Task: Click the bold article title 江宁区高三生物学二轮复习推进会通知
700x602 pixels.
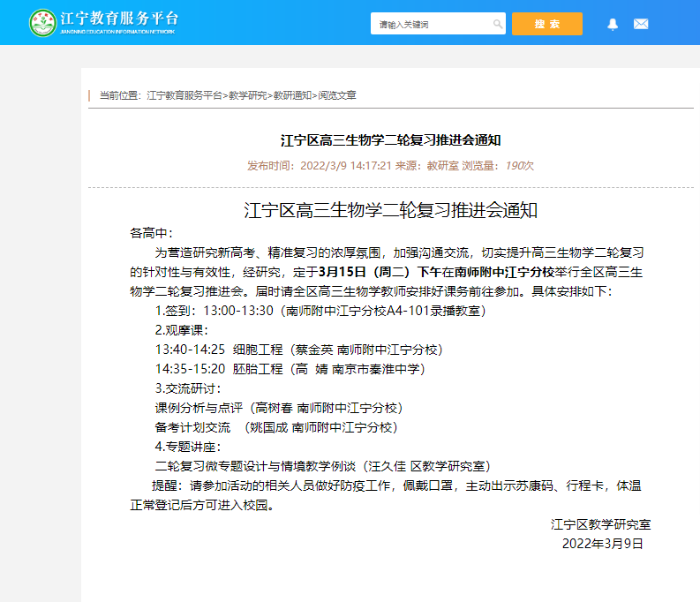Action: 391,140
